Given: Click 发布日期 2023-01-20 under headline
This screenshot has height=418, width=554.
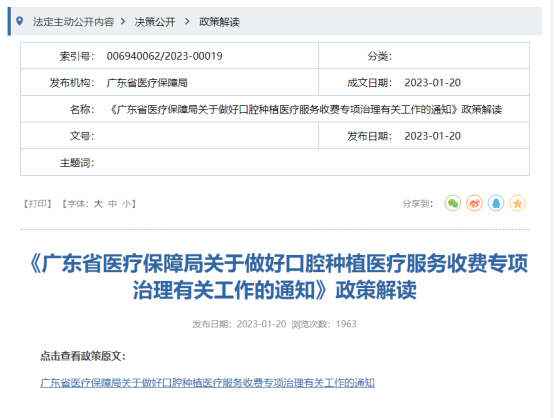Looking at the screenshot, I should coord(239,324).
